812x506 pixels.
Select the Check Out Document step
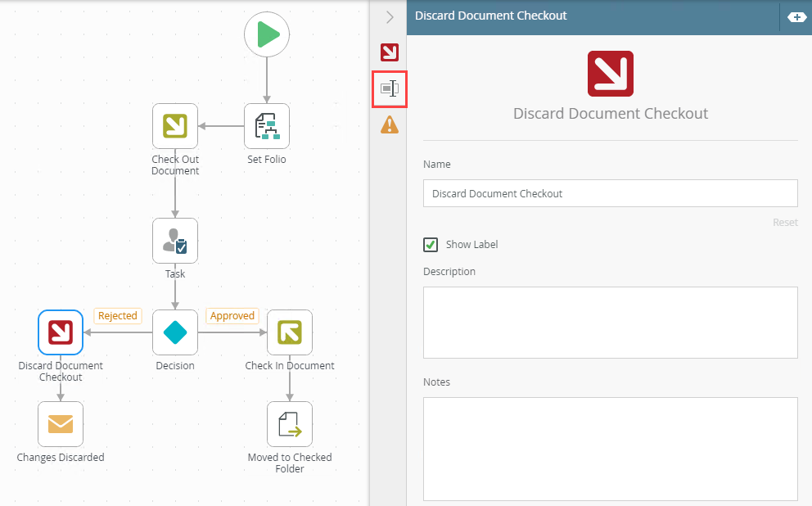[175, 126]
